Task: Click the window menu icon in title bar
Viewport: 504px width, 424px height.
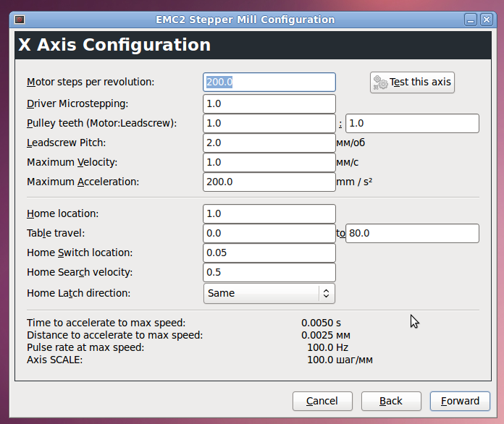Action: pos(20,20)
